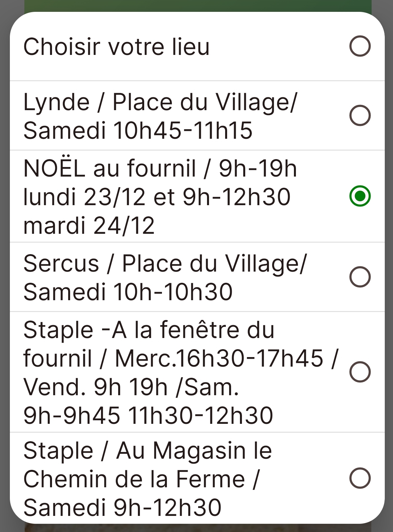Tap the 'Choisir votre lieu' label text
Image resolution: width=393 pixels, height=532 pixels.
(x=116, y=46)
